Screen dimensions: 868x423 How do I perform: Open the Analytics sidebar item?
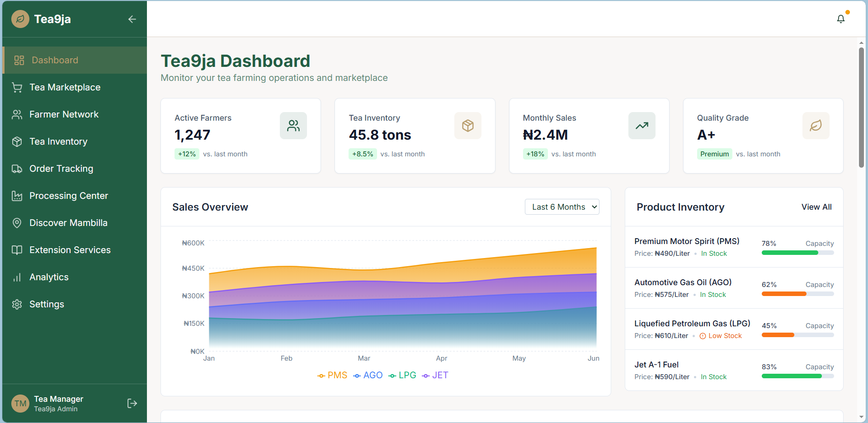pyautogui.click(x=49, y=277)
